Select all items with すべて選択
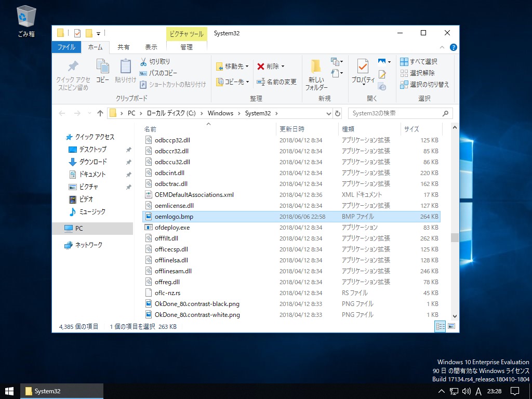532x399 pixels. (421, 61)
